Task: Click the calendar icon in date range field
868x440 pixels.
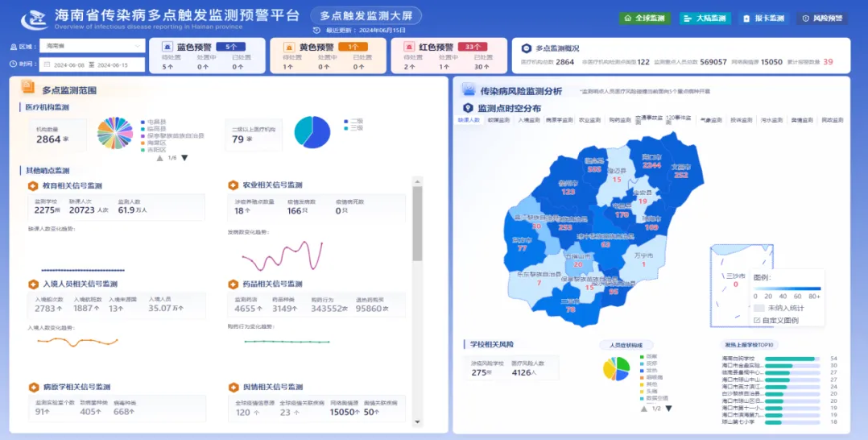Action: (x=47, y=64)
